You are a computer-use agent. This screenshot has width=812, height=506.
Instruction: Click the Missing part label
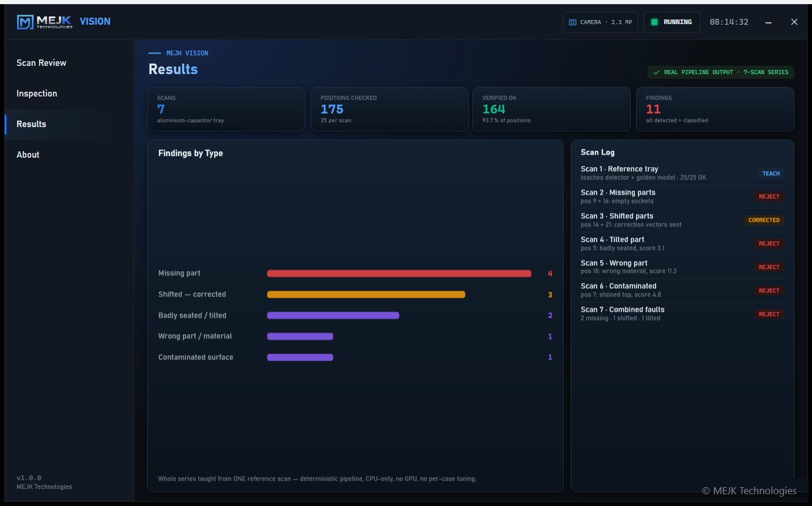click(179, 274)
